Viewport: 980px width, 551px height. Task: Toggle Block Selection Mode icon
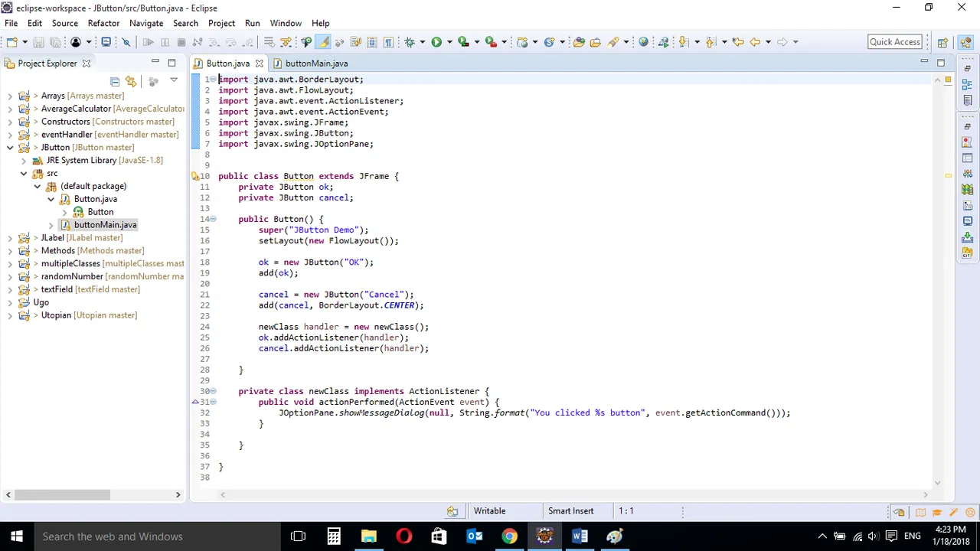point(371,42)
